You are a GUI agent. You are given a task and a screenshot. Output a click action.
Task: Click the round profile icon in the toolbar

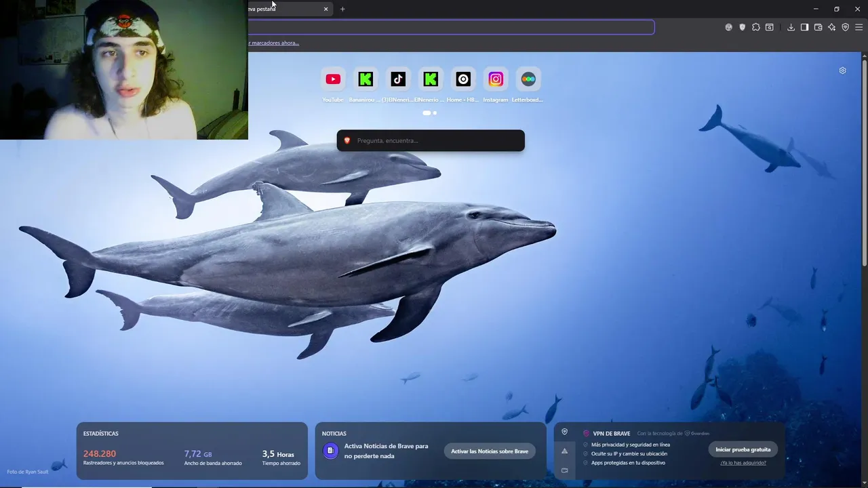click(x=728, y=27)
